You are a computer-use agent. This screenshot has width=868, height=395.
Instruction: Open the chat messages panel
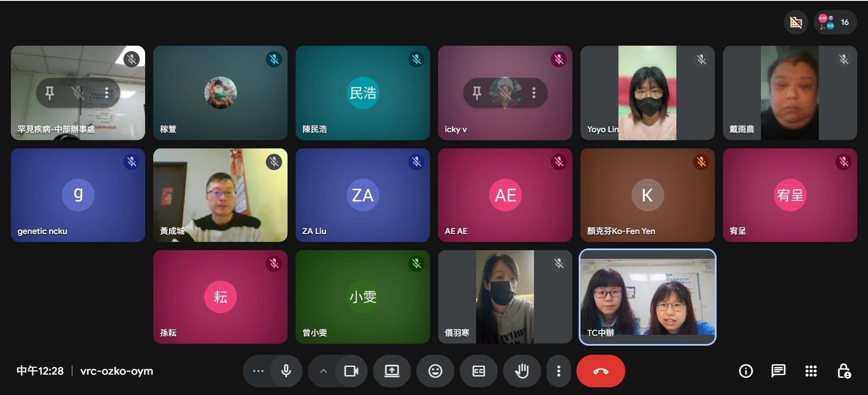[778, 371]
